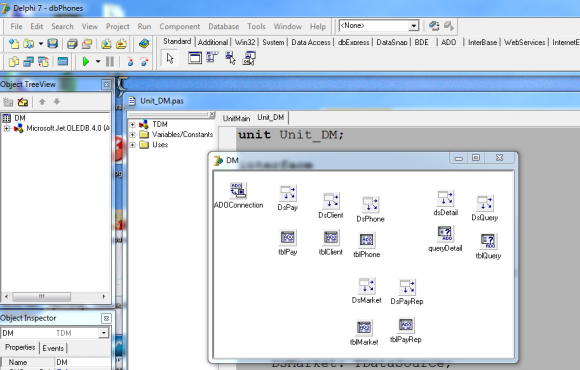The image size is (580, 370).
Task: Expand the Variables/Constants folder
Action: pyautogui.click(x=132, y=135)
